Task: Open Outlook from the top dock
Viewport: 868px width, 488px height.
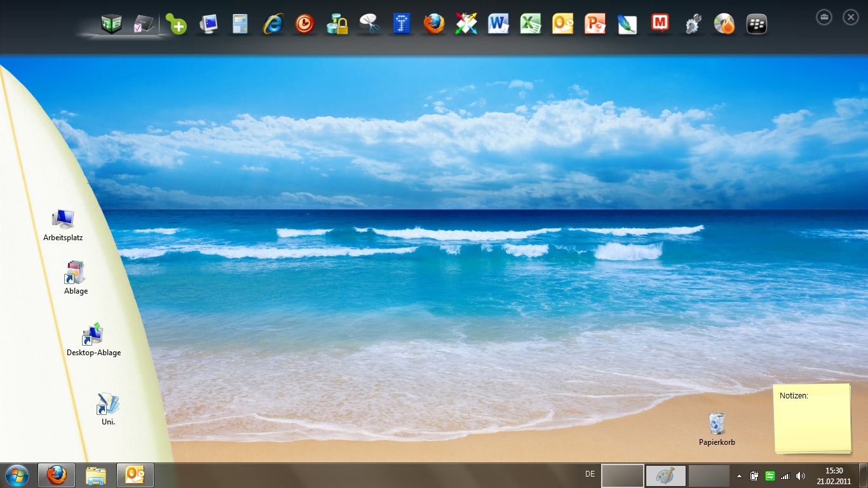Action: point(562,24)
